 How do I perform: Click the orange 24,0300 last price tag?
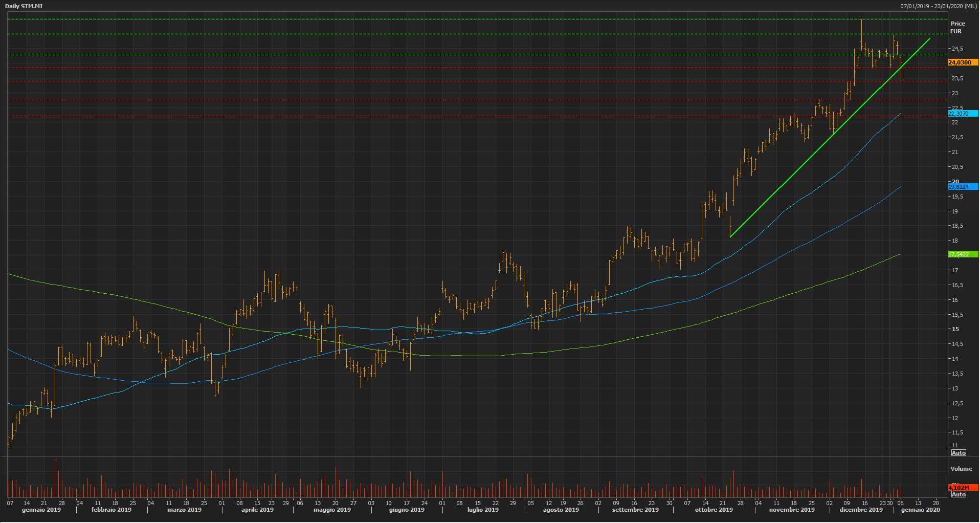coord(960,62)
